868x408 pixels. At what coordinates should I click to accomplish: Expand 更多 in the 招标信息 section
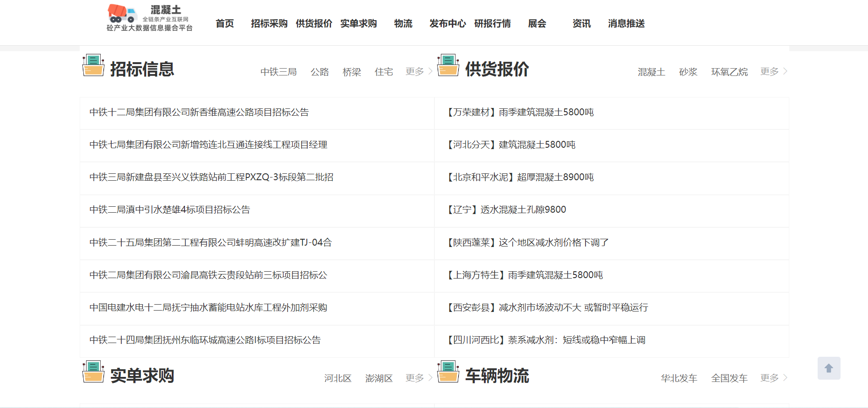tap(419, 71)
